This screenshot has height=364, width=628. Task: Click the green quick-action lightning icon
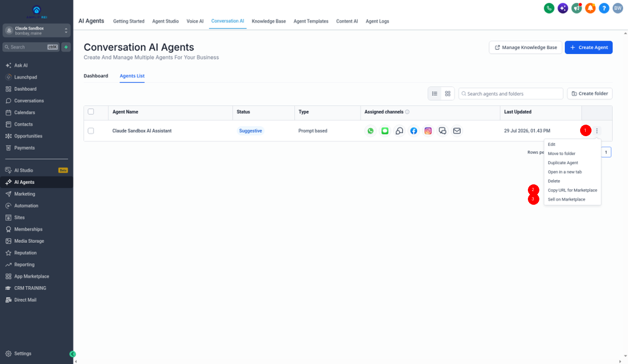tap(66, 47)
